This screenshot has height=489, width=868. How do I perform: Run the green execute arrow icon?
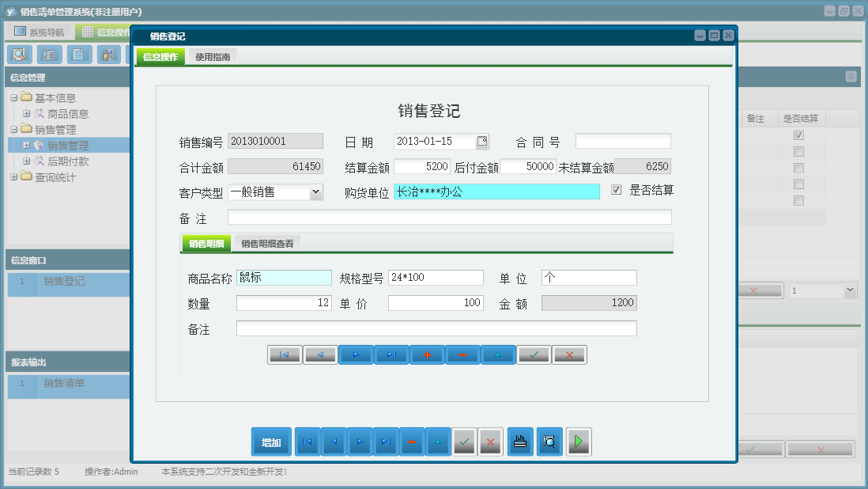pyautogui.click(x=578, y=442)
